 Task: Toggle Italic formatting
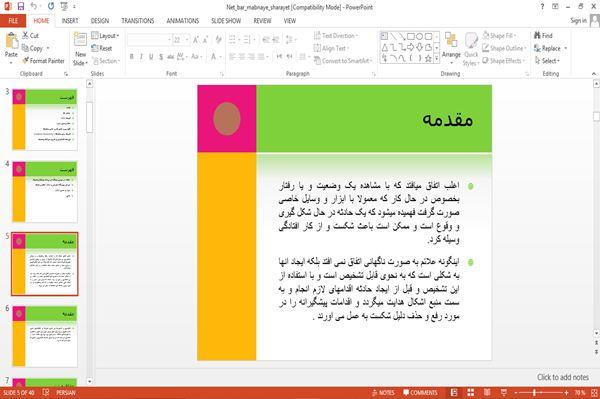141,57
